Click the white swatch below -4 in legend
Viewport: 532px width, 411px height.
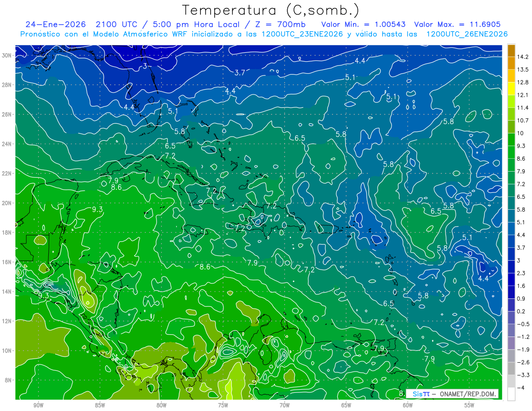click(x=511, y=394)
